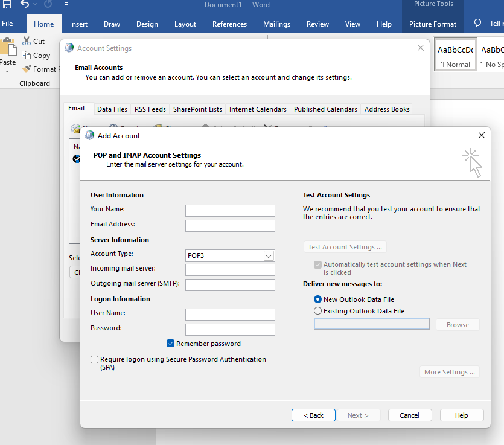Click the Back button

tap(313, 415)
